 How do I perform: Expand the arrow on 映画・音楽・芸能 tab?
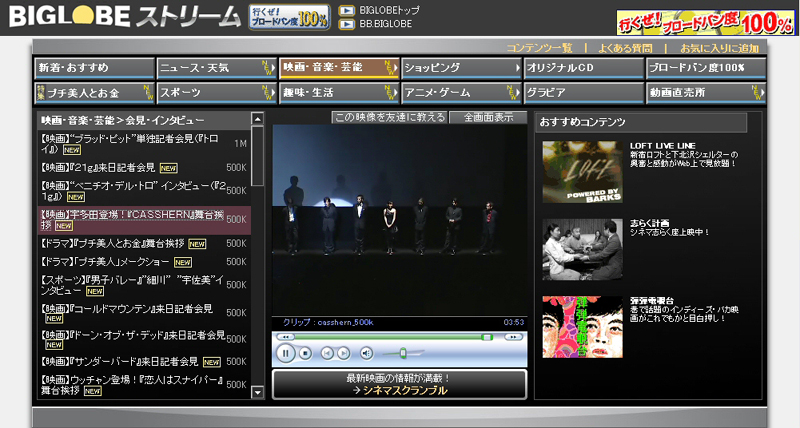pos(394,68)
